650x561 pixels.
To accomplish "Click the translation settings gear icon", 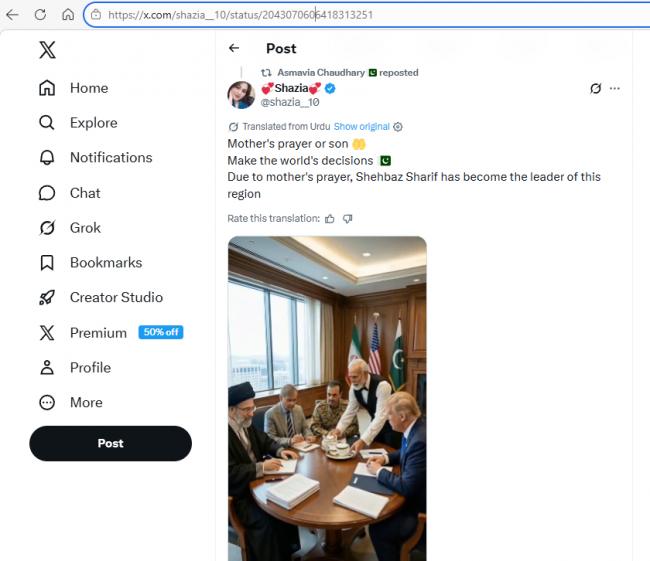I will [x=398, y=127].
